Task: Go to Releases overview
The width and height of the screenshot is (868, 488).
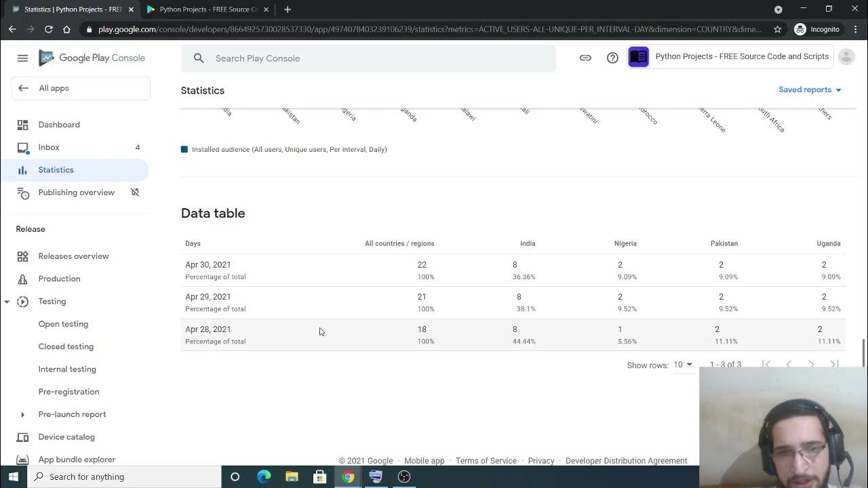Action: click(x=73, y=256)
